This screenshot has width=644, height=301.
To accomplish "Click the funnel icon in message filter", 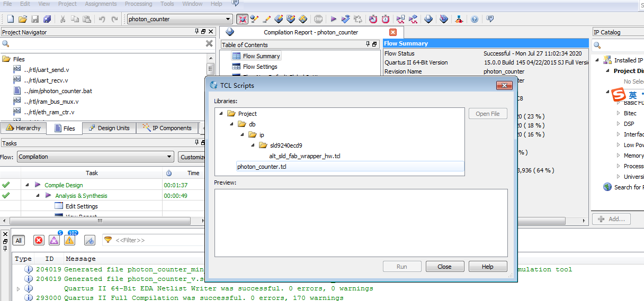I will [x=108, y=240].
